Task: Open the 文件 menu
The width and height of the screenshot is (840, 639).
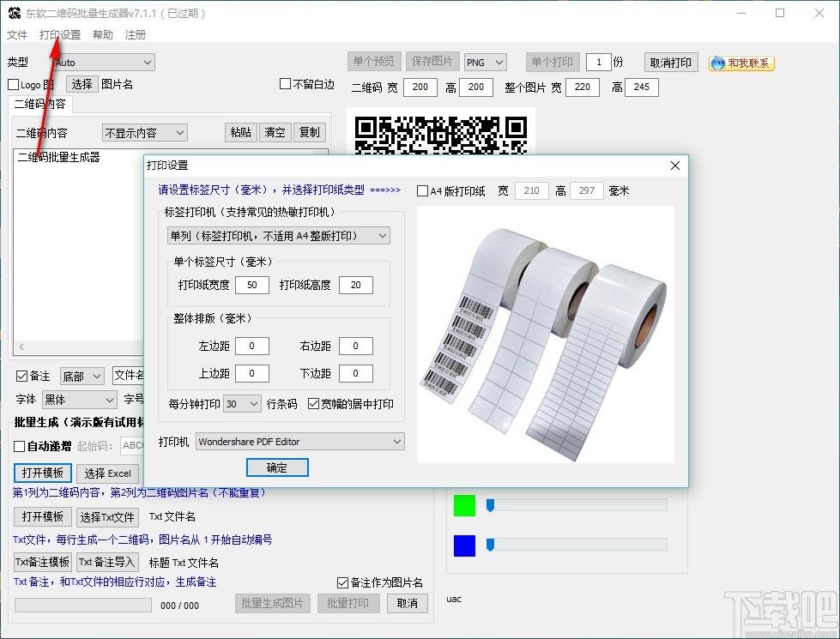Action: (17, 35)
